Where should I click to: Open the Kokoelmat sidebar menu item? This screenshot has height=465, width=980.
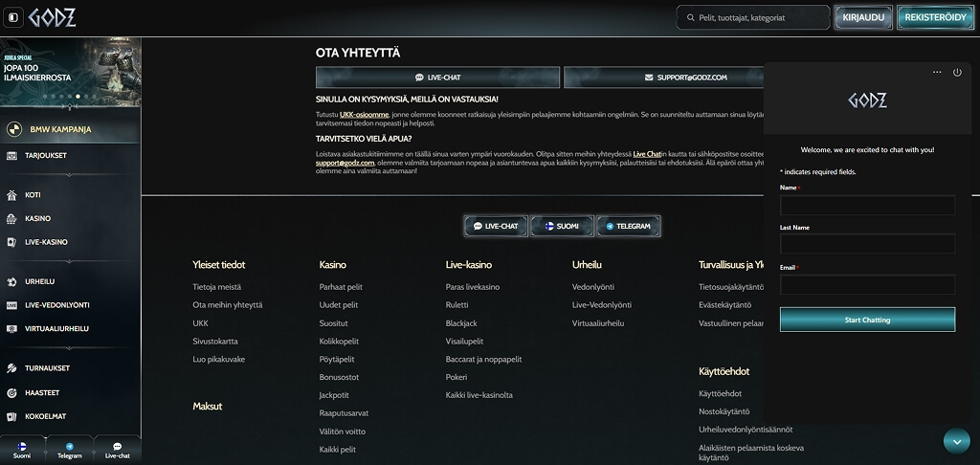[x=70, y=416]
